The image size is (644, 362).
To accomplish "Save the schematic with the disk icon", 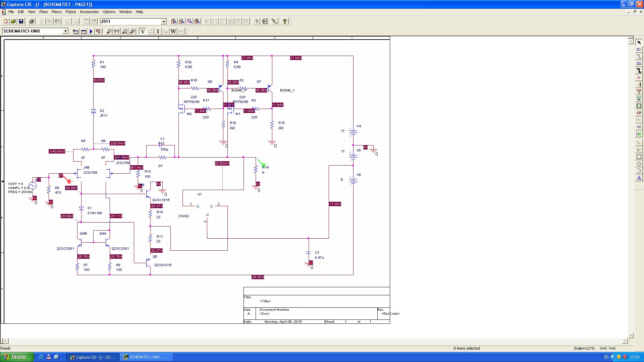I will [21, 21].
